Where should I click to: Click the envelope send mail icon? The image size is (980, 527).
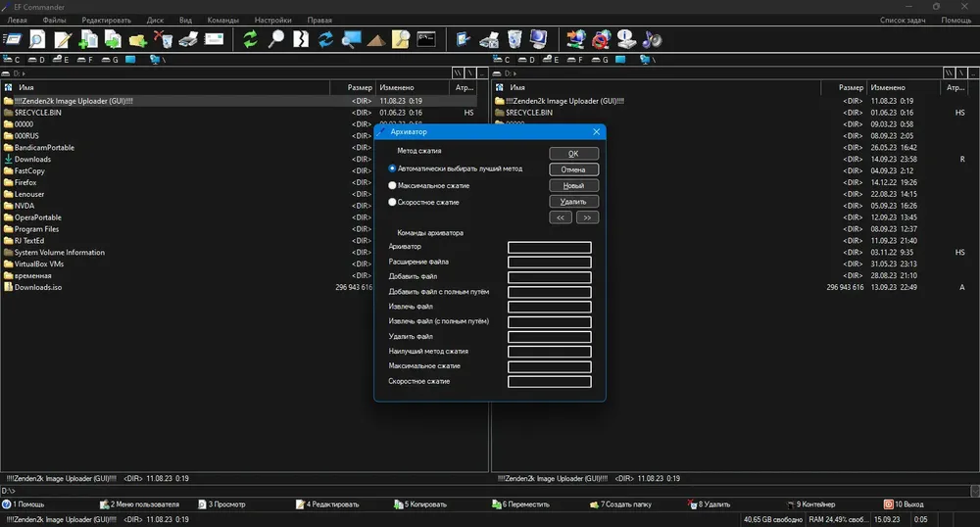point(214,39)
